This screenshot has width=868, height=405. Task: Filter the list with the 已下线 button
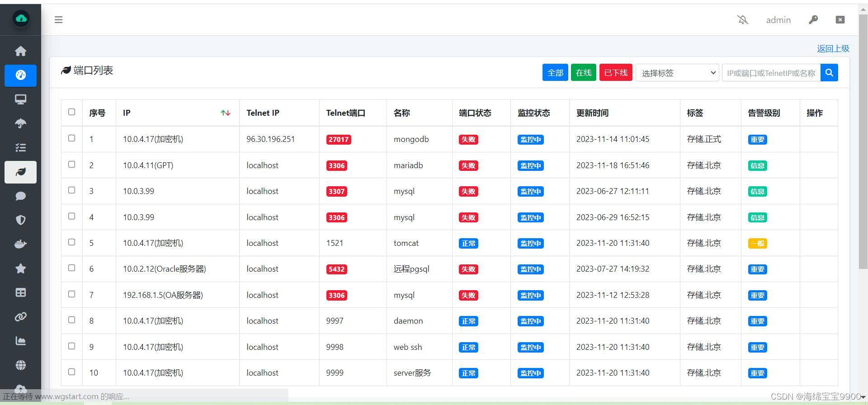[x=616, y=73]
